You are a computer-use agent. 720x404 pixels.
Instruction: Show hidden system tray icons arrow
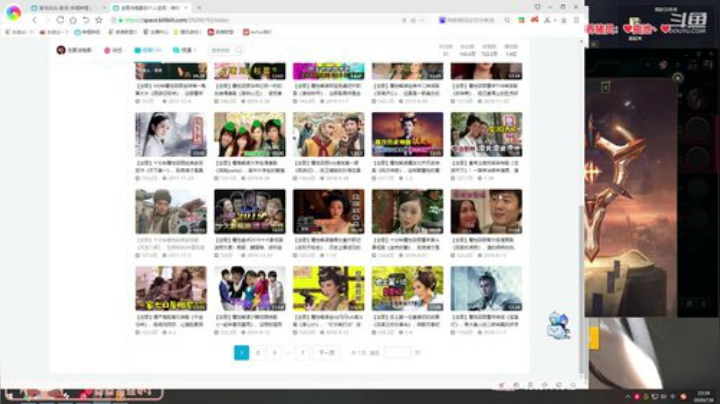628,396
